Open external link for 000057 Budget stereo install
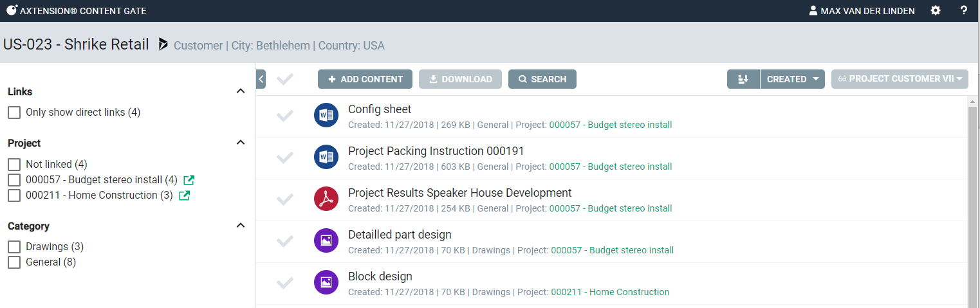 coord(189,180)
